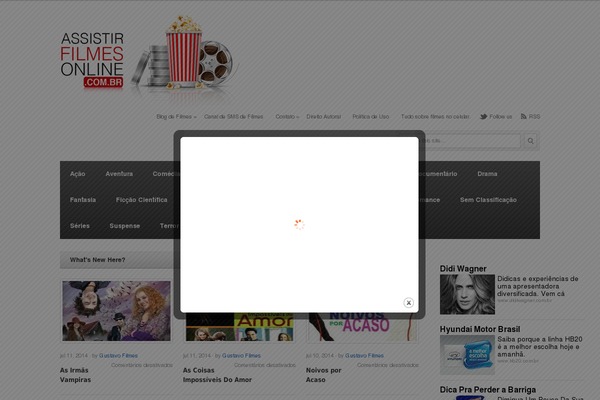Open the As Irmãs Vampiras poster thumbnail
The width and height of the screenshot is (600, 400).
coord(116,311)
